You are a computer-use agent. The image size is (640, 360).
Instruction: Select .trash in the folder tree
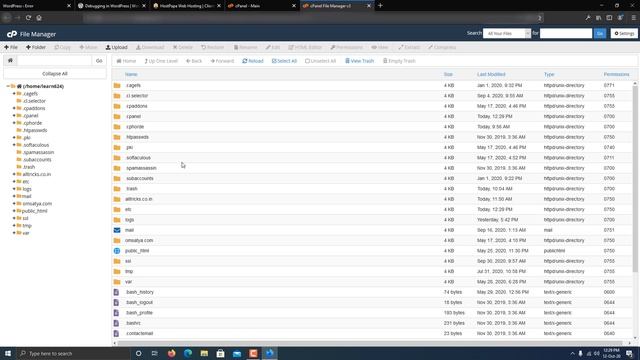pos(29,167)
